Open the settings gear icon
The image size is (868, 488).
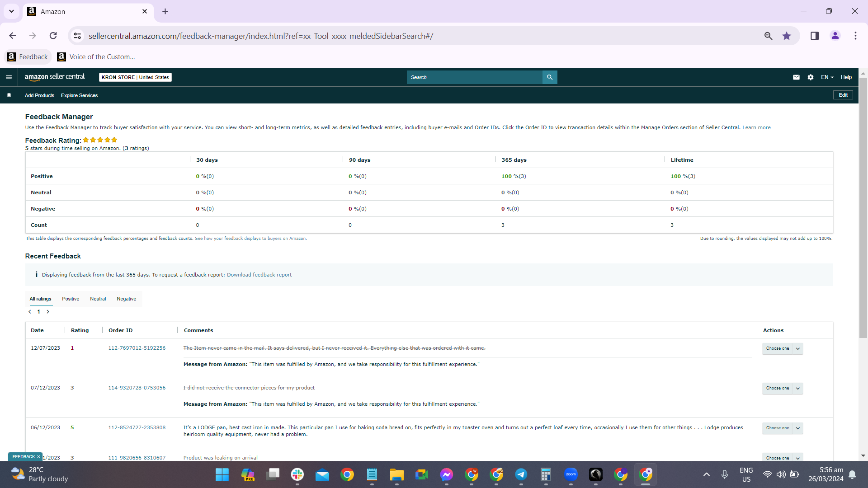point(811,77)
